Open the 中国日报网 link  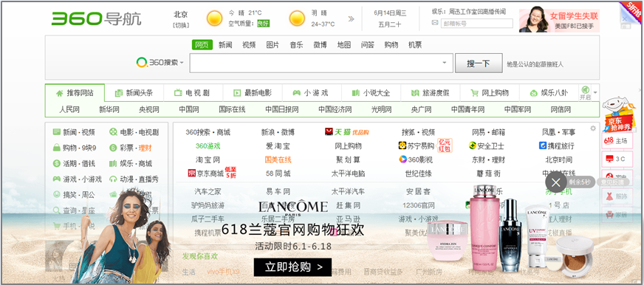282,110
